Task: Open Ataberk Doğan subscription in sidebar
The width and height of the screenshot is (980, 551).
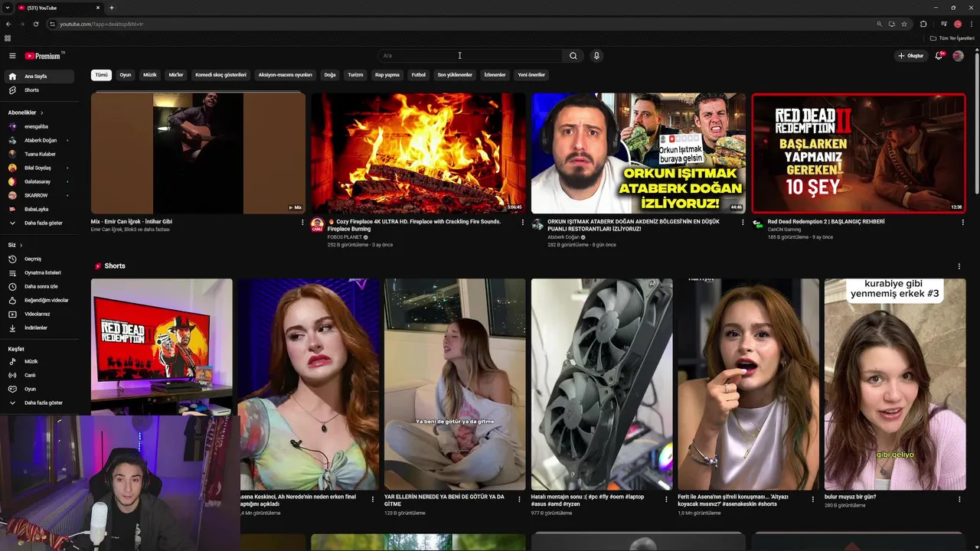Action: pos(41,140)
